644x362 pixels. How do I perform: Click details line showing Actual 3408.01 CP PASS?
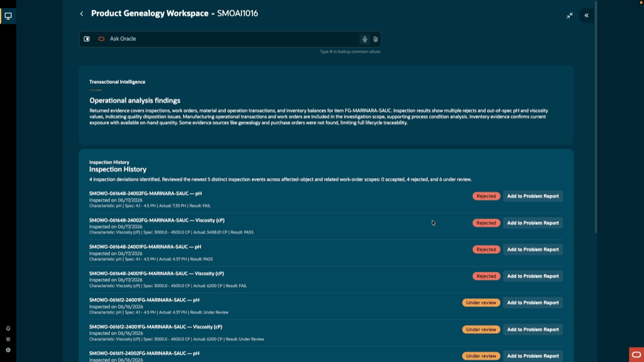(172, 233)
